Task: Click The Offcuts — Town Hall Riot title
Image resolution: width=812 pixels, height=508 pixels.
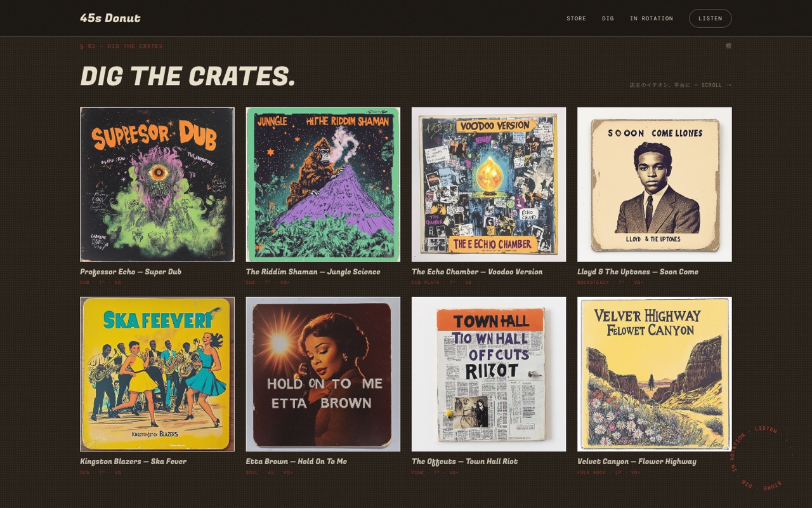Action: click(464, 462)
